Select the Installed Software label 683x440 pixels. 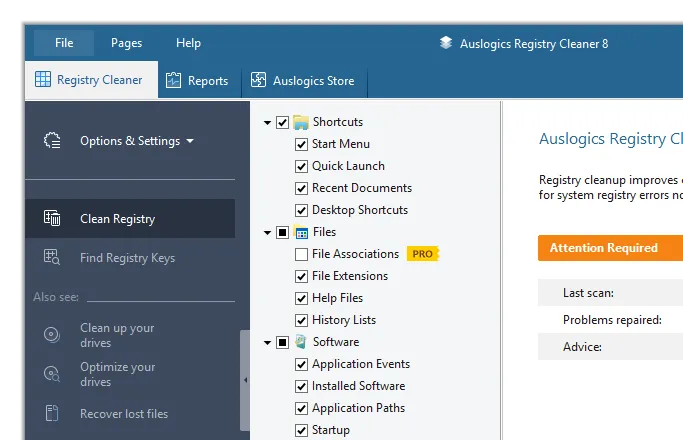click(x=358, y=386)
